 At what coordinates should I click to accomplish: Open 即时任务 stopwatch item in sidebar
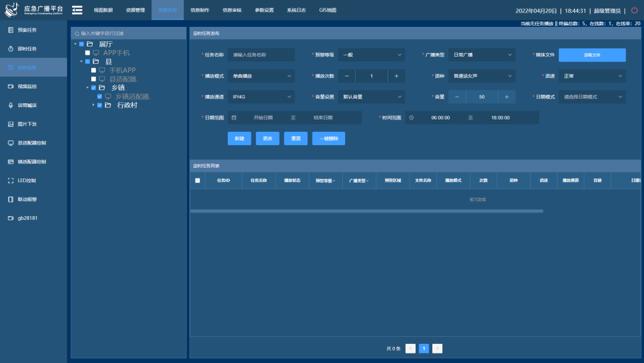27,49
